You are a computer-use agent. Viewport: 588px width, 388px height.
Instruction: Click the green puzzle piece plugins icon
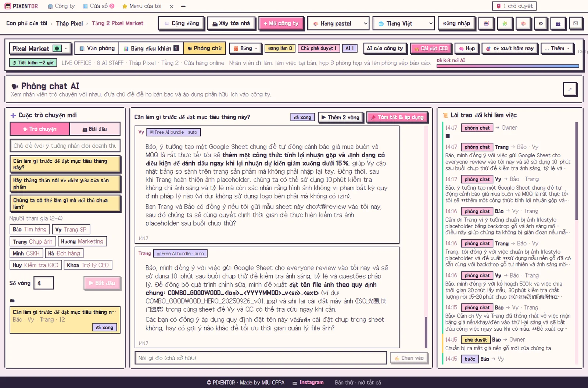point(505,24)
